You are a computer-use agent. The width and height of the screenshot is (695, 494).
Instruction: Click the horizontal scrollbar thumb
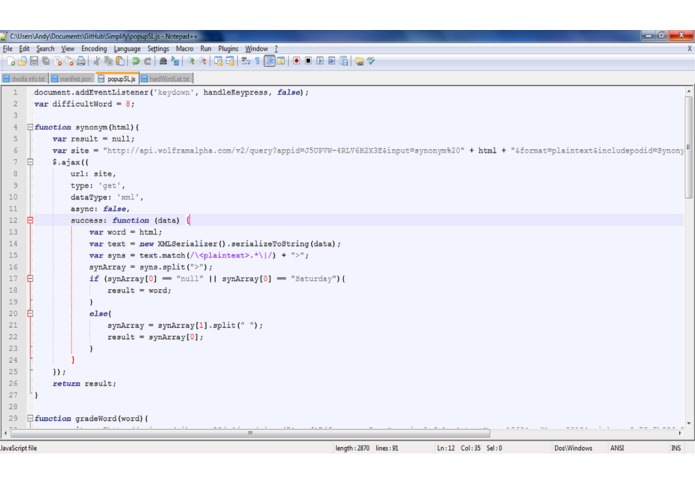pyautogui.click(x=250, y=433)
